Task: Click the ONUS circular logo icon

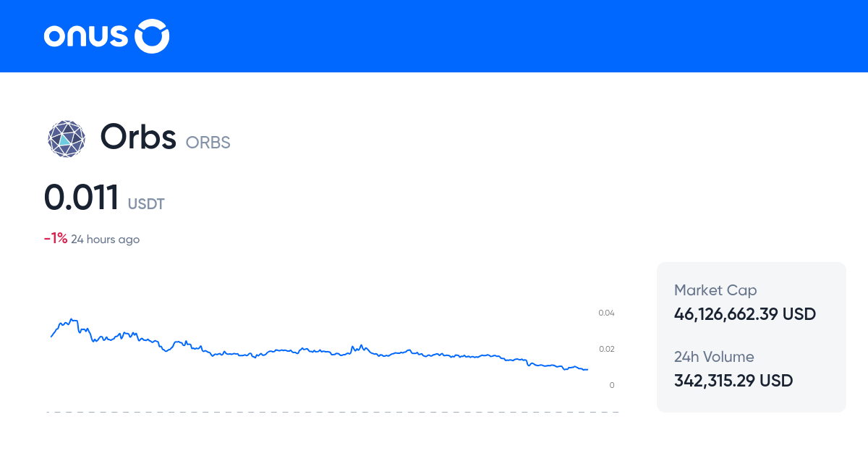Action: pyautogui.click(x=152, y=35)
